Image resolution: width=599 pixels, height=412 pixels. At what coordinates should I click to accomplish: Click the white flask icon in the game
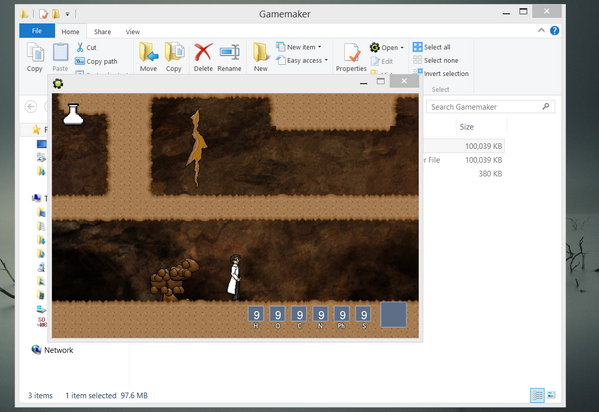(73, 115)
